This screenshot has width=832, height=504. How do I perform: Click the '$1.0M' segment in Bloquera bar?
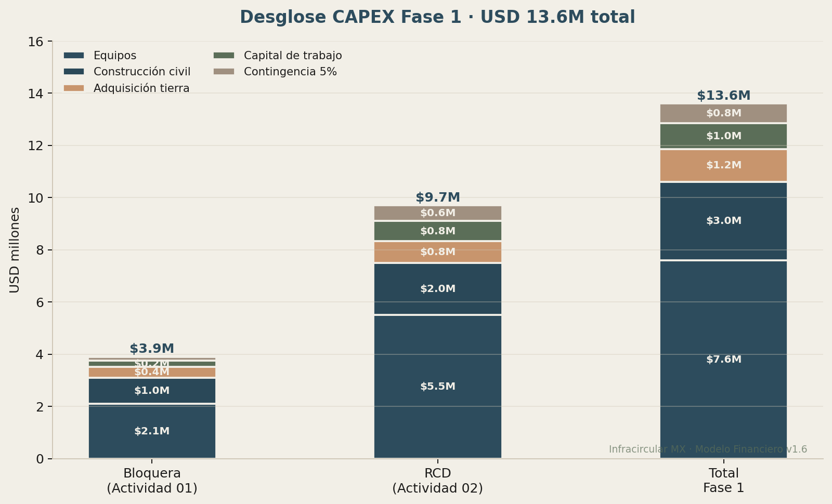tap(152, 391)
